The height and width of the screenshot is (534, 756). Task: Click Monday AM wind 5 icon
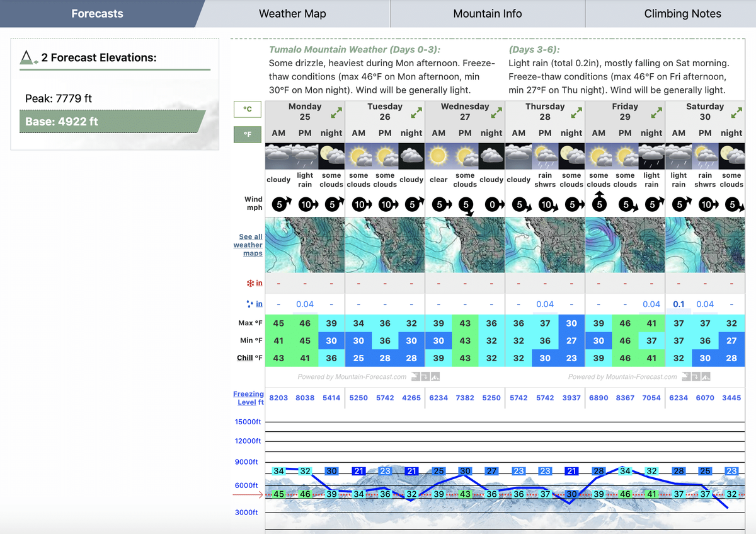[280, 203]
